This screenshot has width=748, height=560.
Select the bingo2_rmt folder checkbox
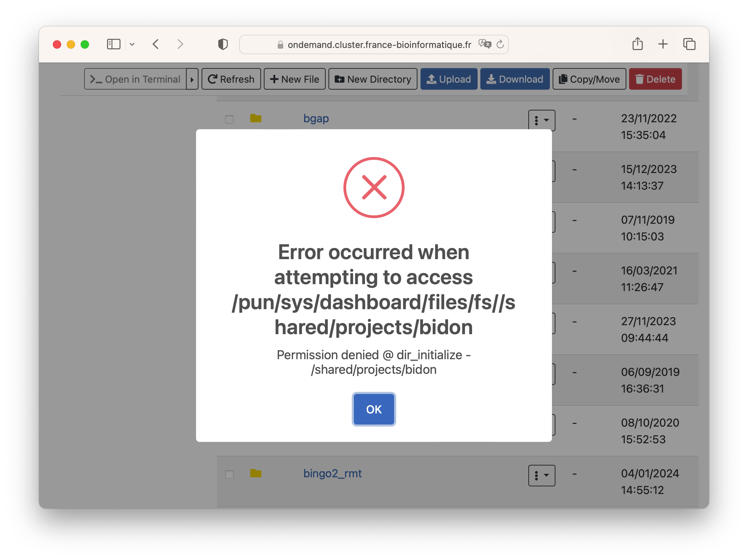point(229,475)
